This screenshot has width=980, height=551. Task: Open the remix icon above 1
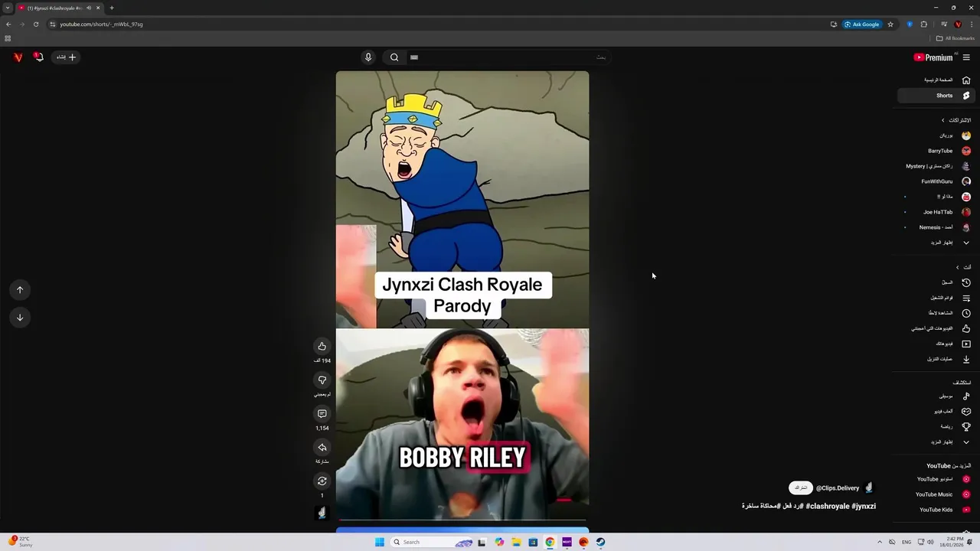(x=322, y=481)
